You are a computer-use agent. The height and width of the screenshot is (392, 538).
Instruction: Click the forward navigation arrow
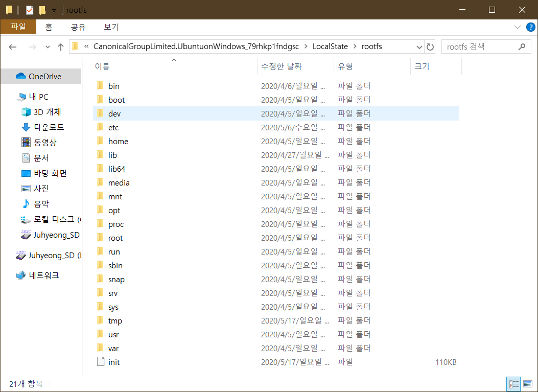click(x=32, y=47)
